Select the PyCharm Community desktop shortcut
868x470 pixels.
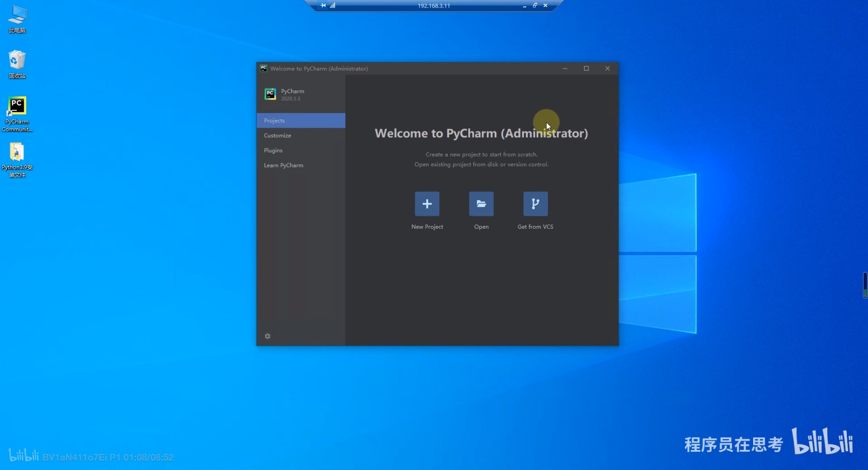point(17,114)
